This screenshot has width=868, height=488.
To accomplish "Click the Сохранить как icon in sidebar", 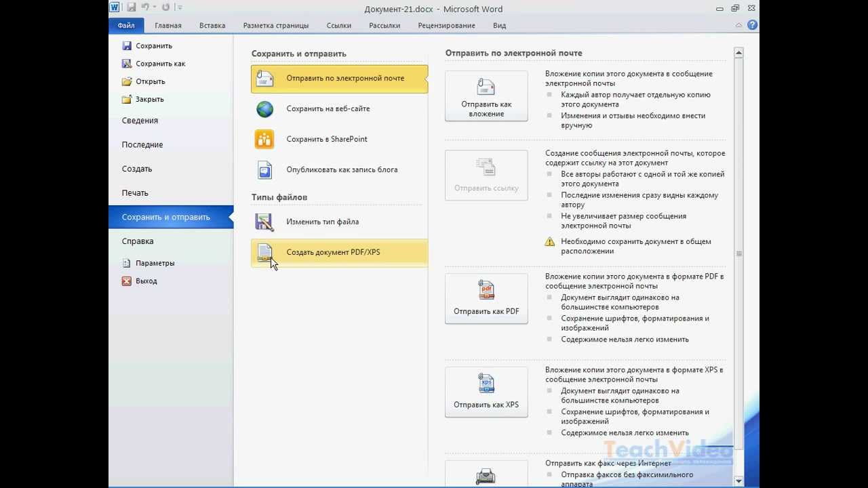I will (x=126, y=64).
